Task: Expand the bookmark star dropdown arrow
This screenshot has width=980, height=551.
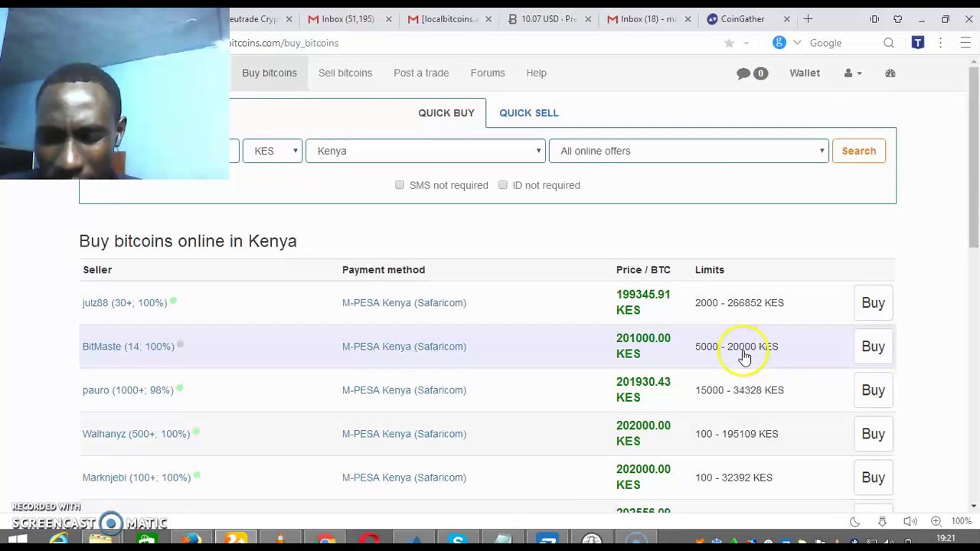Action: [746, 44]
